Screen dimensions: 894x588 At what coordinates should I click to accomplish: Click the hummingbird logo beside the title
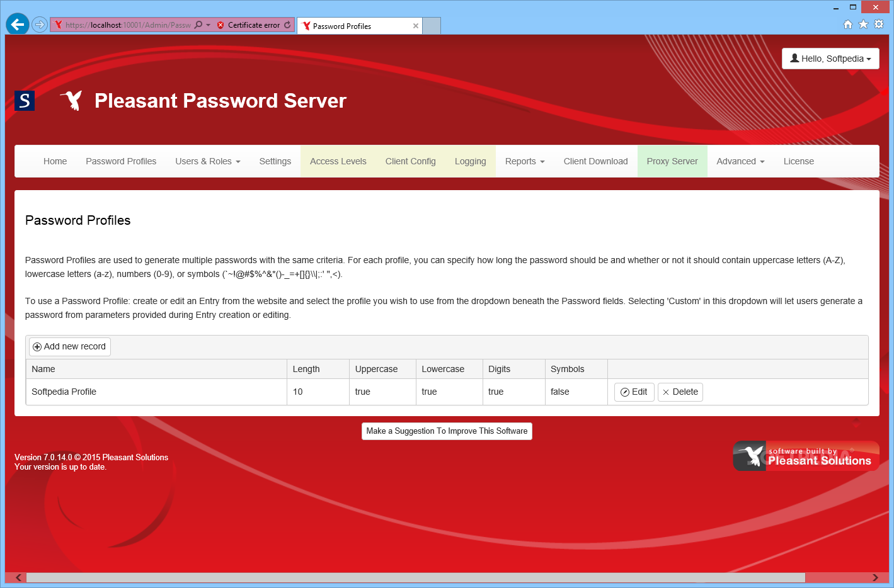pos(72,100)
